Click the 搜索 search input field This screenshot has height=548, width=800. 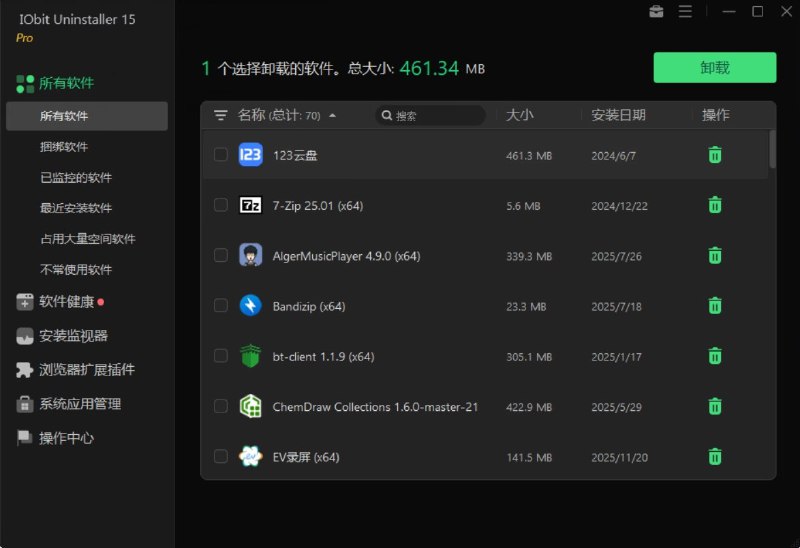[436, 116]
